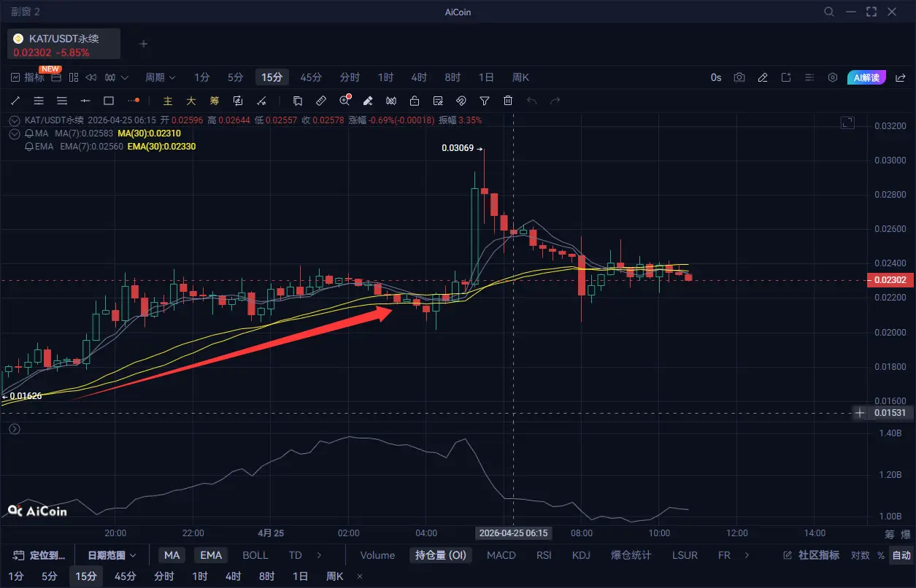Screen dimensions: 916x588
Task: Select the eraser drawing tool
Action: (368, 101)
